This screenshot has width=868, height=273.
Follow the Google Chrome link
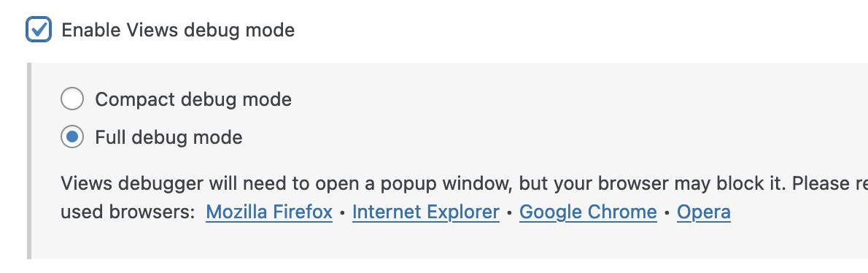pyautogui.click(x=588, y=212)
